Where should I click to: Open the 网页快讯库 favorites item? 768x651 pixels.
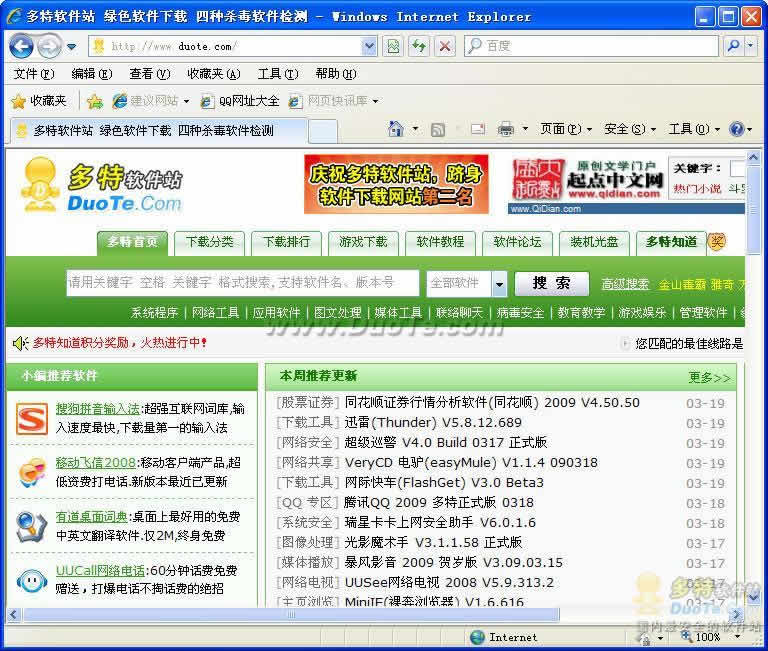(334, 101)
